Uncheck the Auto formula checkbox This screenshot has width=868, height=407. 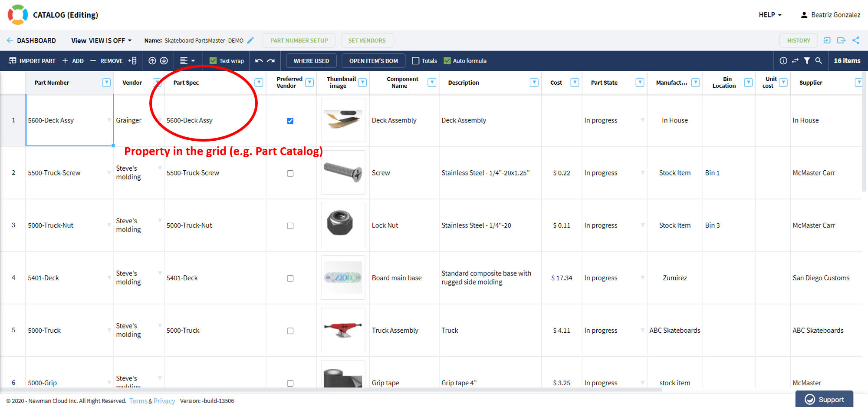pyautogui.click(x=447, y=60)
